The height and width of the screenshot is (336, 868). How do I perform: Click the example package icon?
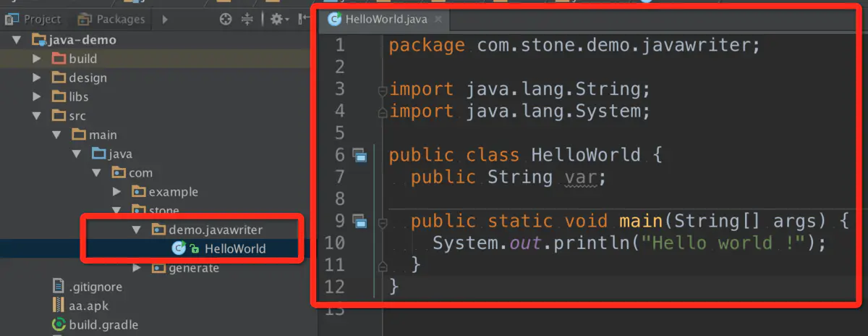pyautogui.click(x=138, y=192)
